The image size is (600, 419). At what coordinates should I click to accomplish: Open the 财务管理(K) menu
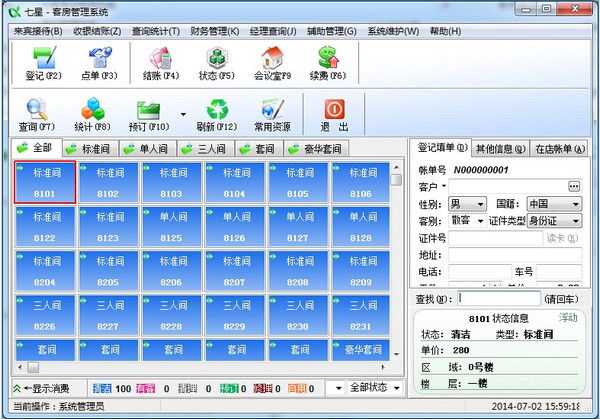[213, 32]
